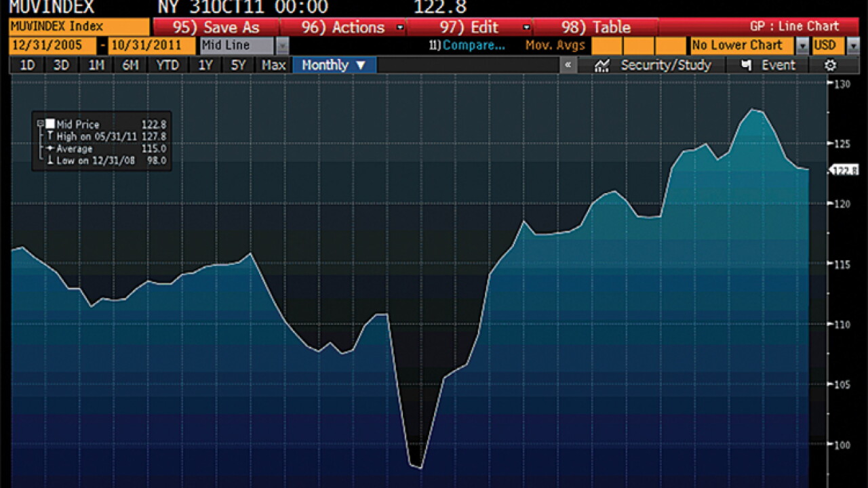
Task: Click the 122.8 value in header
Action: (439, 7)
